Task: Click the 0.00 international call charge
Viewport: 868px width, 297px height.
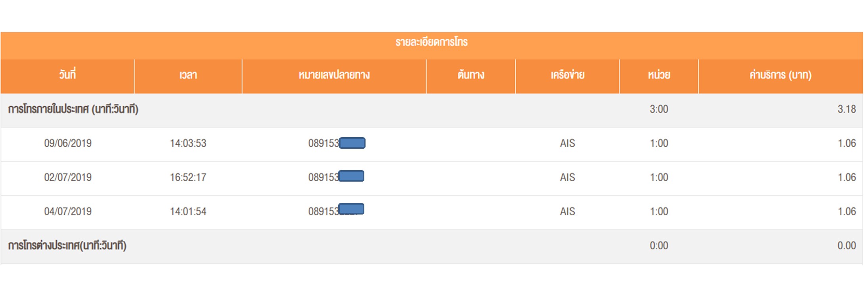Action: [846, 246]
